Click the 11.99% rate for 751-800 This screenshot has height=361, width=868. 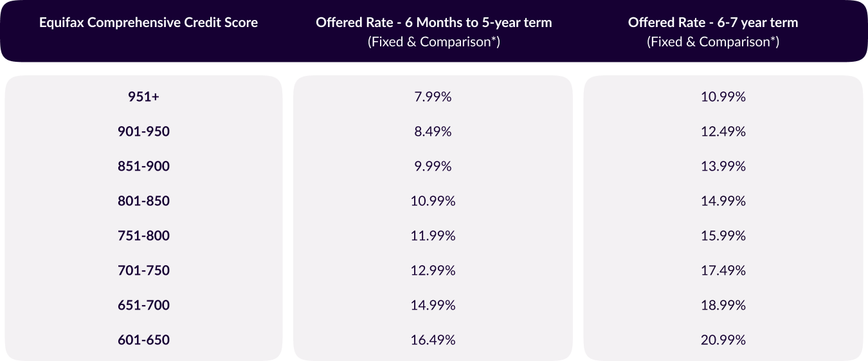pos(433,236)
